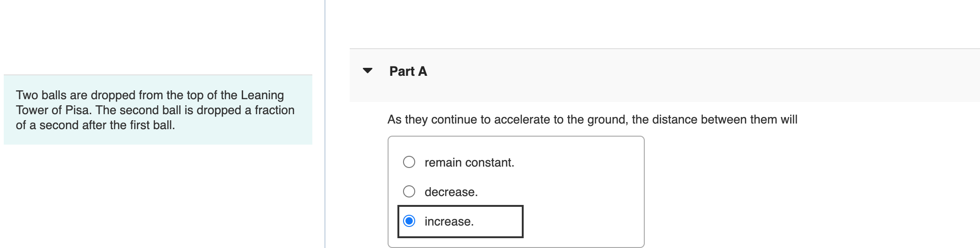Click the 'decrease.' answer label
This screenshot has height=248, width=980.
pos(451,192)
